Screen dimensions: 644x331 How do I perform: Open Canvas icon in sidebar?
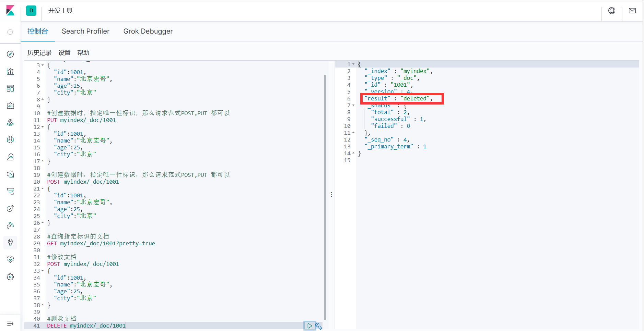(x=10, y=106)
